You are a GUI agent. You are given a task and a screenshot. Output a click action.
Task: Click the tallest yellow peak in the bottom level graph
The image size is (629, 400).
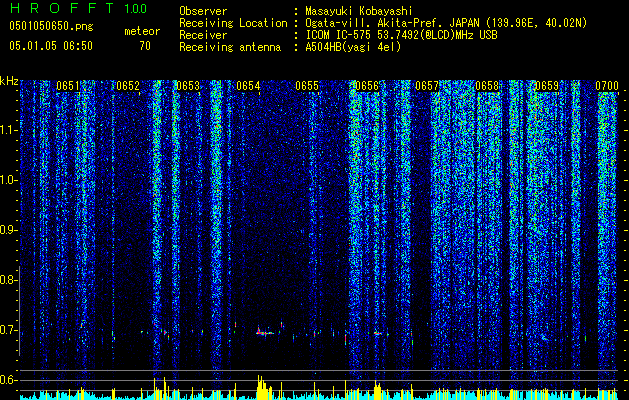pos(259,388)
